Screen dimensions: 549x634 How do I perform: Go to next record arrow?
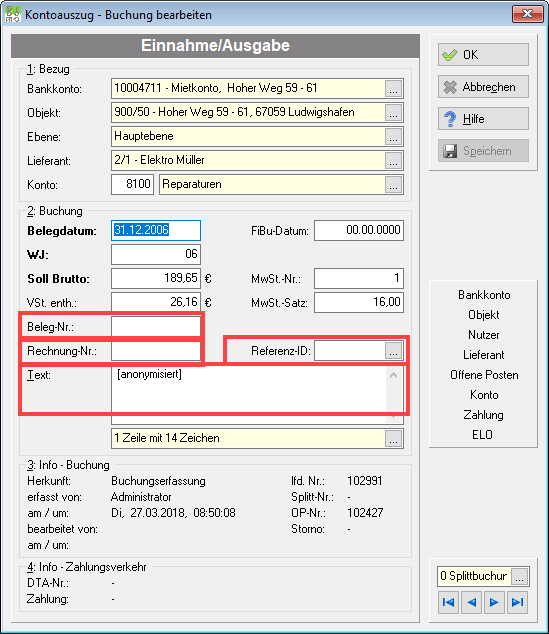(494, 602)
